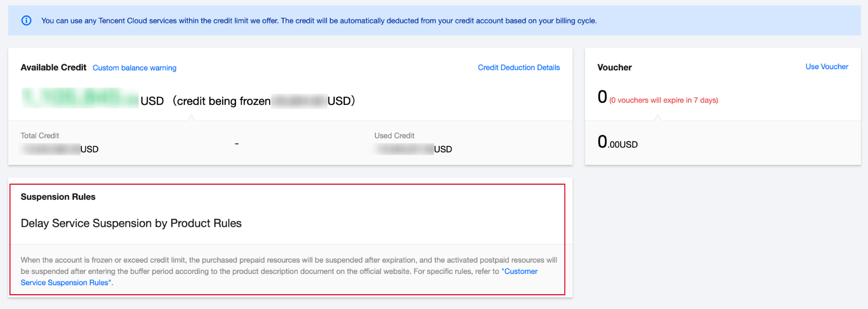
Task: Click the info banner message text
Action: coord(319,21)
